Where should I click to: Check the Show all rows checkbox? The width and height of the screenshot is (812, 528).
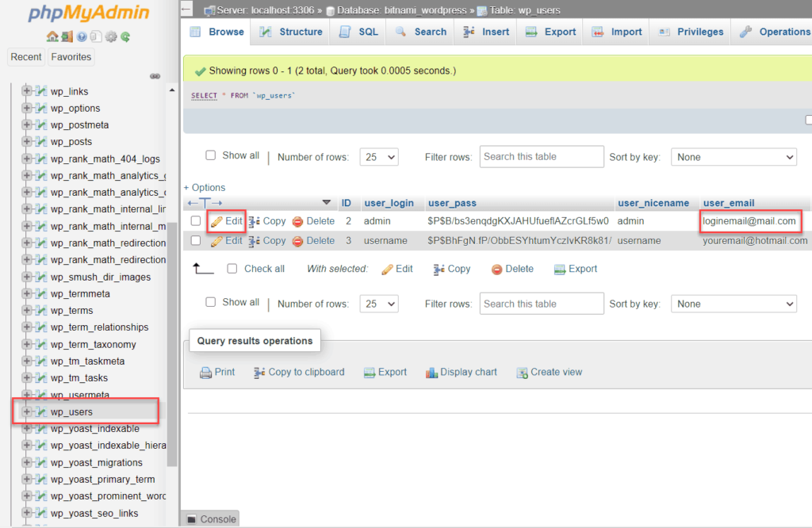(210, 155)
